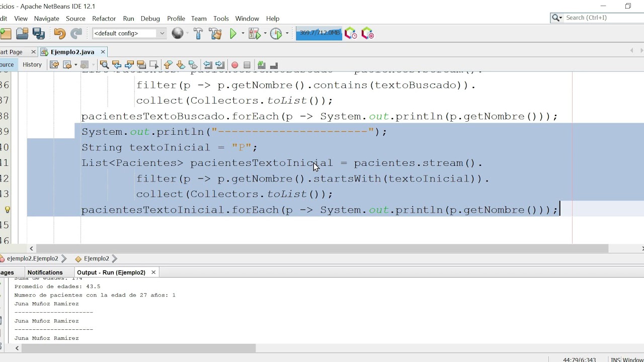Click Previous Bookmark up arrow icon

click(x=168, y=65)
